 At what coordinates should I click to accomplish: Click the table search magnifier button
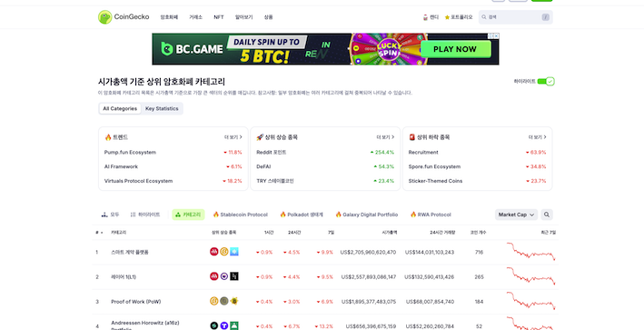coord(546,215)
